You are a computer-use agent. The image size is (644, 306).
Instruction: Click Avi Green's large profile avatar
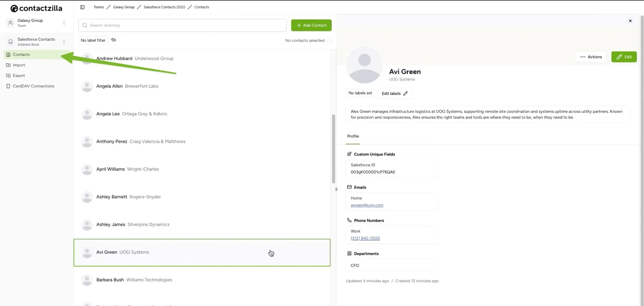(364, 64)
